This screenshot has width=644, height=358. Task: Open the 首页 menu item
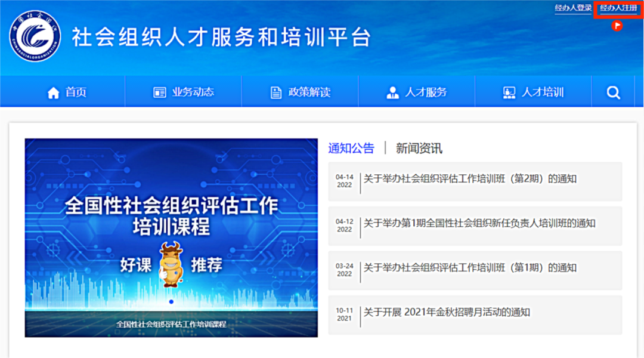pyautogui.click(x=76, y=92)
